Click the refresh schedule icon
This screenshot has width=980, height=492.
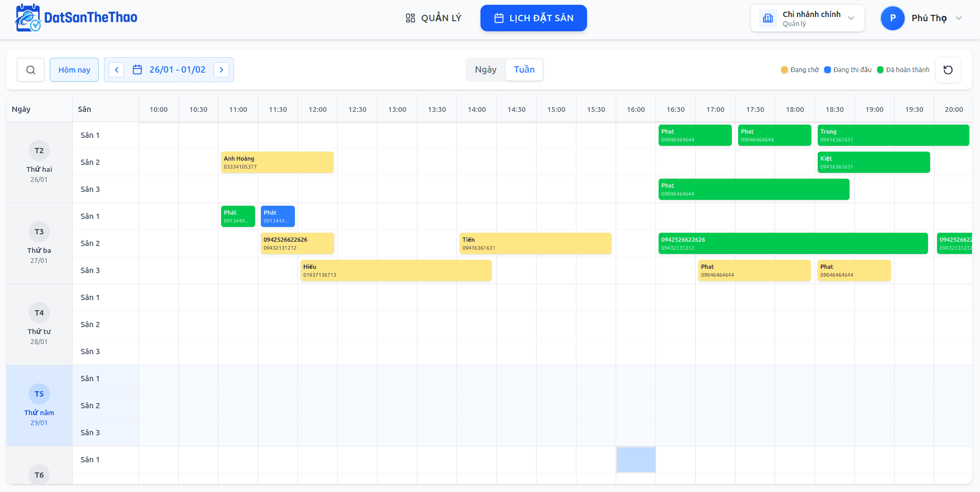coord(948,70)
